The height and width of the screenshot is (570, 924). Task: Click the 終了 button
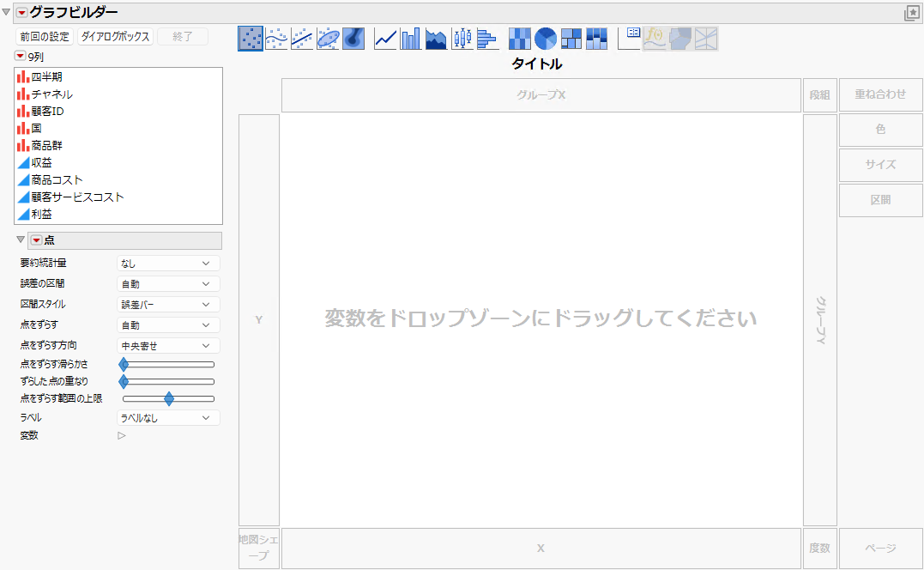click(183, 37)
